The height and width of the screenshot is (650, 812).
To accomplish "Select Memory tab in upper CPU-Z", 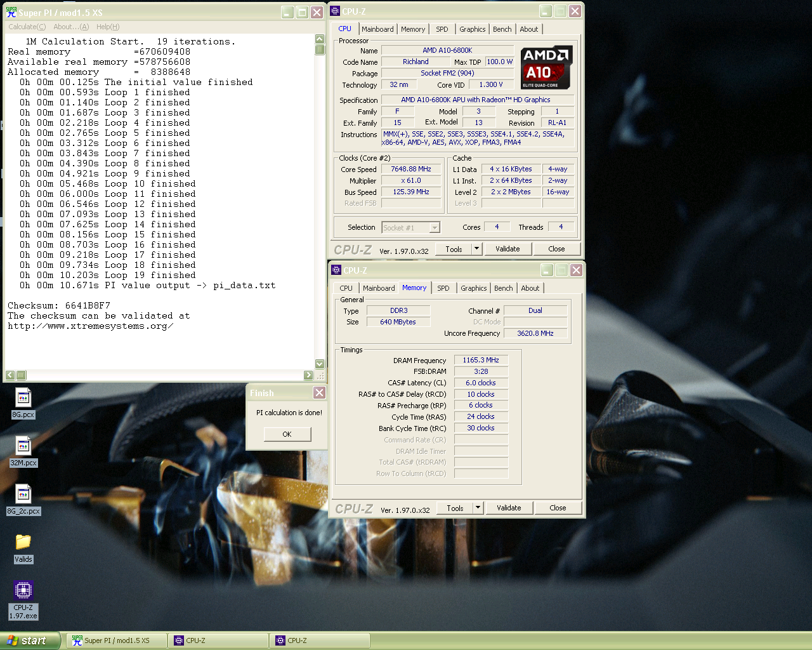I will coord(413,29).
